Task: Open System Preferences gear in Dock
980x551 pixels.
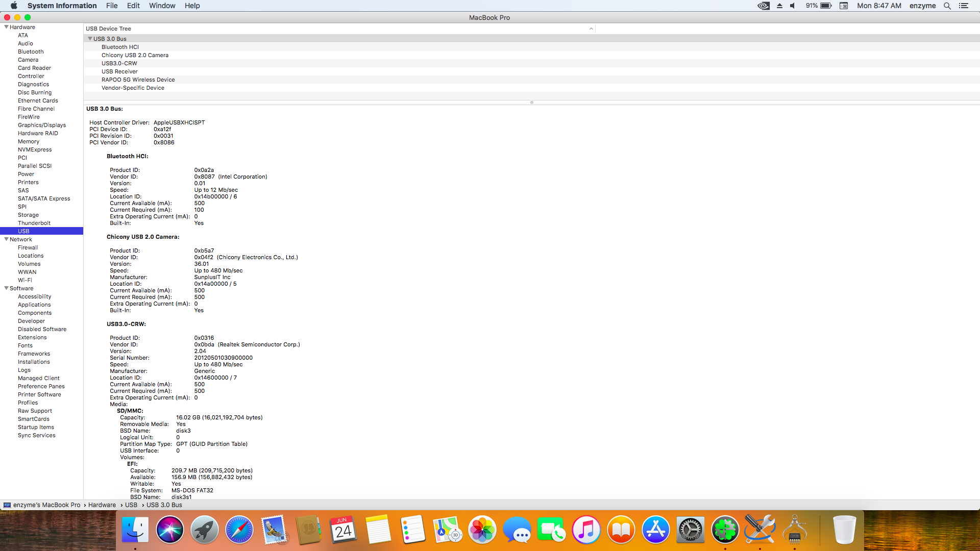Action: pyautogui.click(x=690, y=530)
